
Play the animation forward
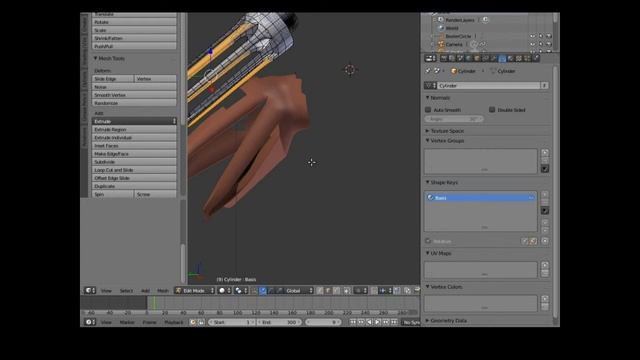(x=378, y=322)
